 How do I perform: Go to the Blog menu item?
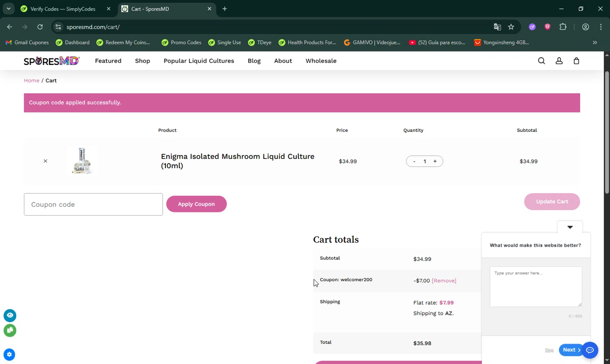254,61
